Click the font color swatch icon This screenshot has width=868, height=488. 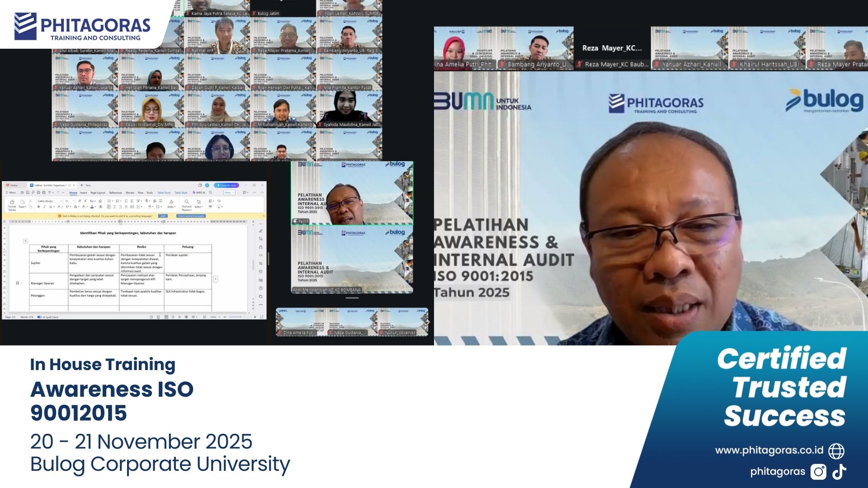coord(92,206)
